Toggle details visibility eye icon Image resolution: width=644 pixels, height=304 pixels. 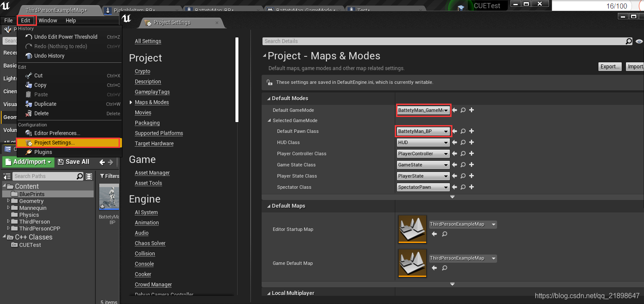point(639,41)
